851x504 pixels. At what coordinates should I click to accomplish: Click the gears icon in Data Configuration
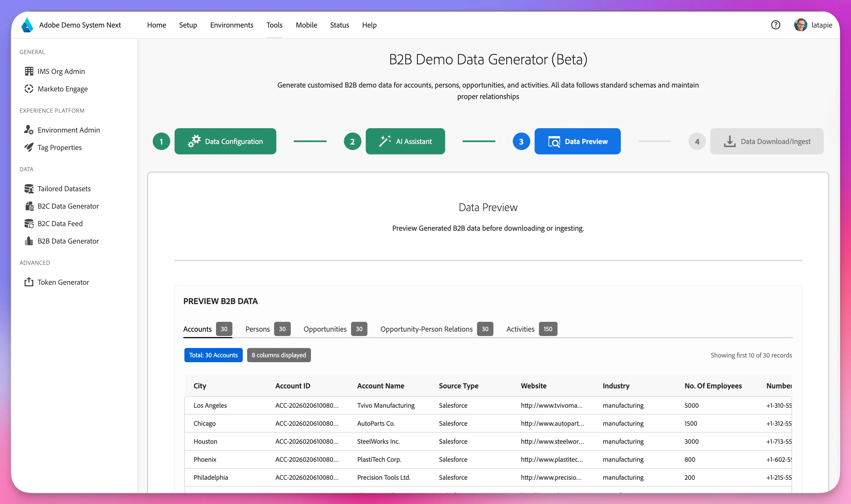[x=194, y=141]
